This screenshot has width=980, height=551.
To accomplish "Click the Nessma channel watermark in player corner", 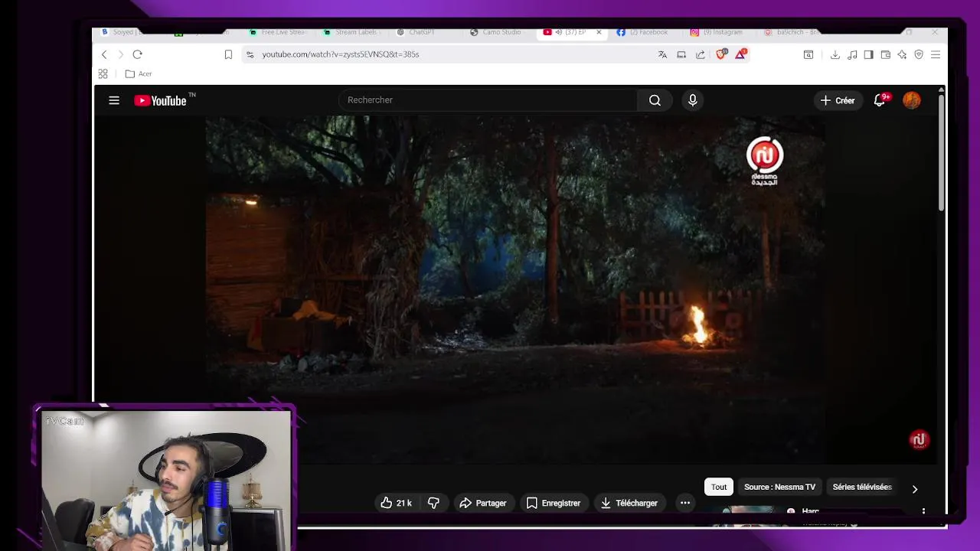I will point(919,440).
